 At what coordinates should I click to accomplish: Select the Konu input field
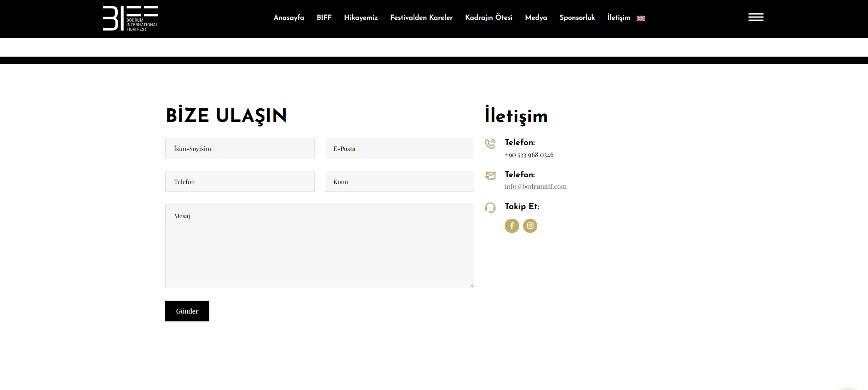click(399, 181)
